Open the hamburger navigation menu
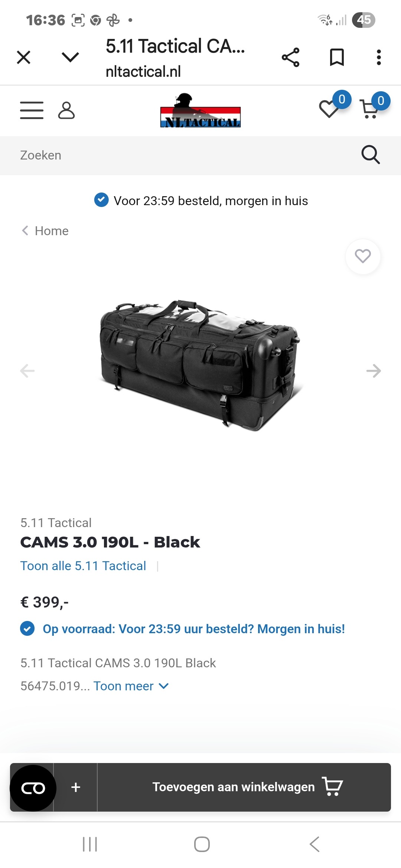Viewport: 401px width, 868px height. [x=32, y=110]
